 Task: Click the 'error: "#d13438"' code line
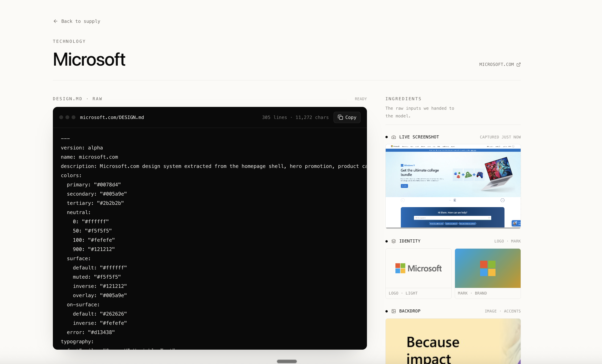[91, 332]
